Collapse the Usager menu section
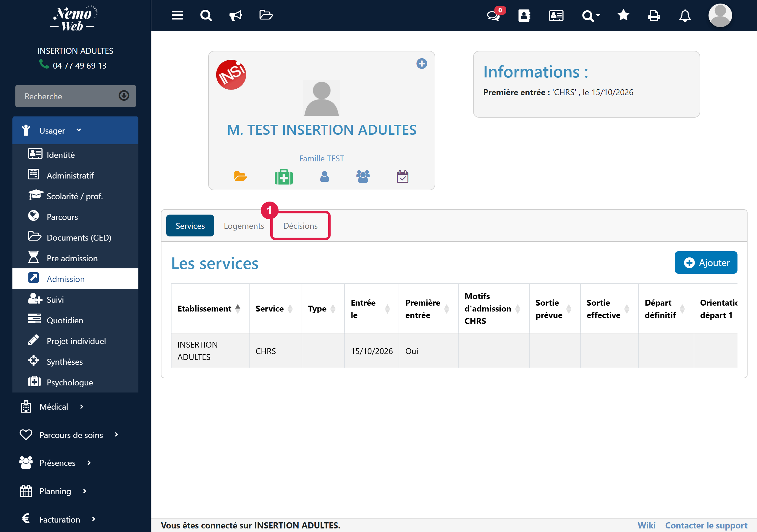This screenshot has height=532, width=757. pyautogui.click(x=75, y=131)
